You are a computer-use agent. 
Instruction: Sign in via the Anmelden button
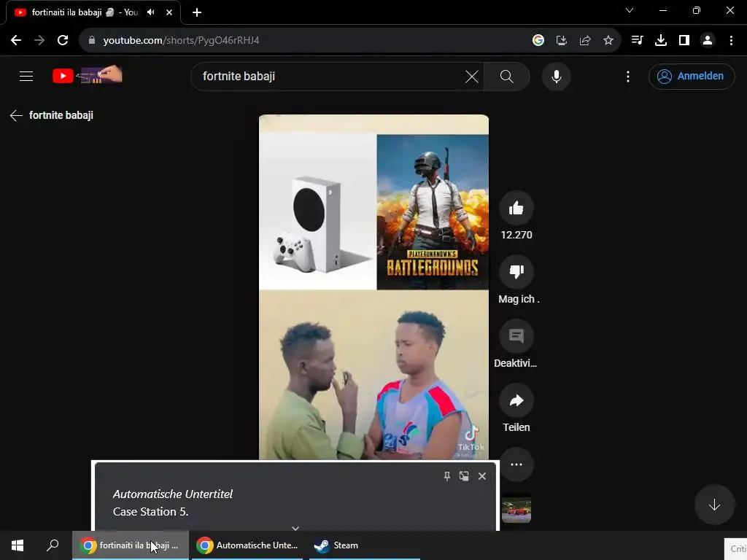692,76
